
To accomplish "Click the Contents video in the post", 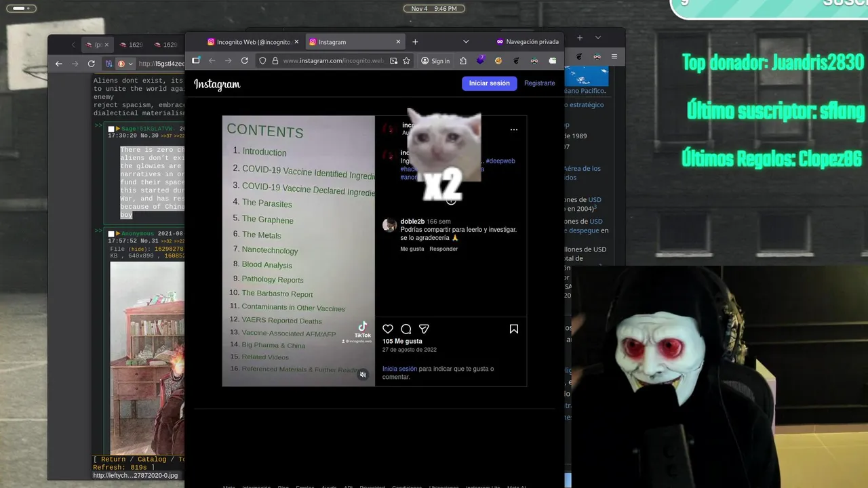I will click(x=298, y=251).
